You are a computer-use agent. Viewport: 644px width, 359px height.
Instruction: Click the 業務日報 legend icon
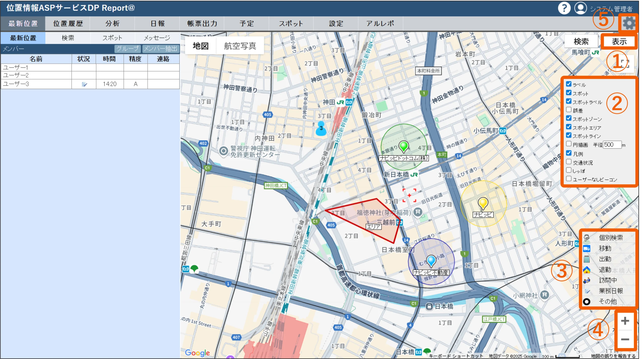click(587, 291)
